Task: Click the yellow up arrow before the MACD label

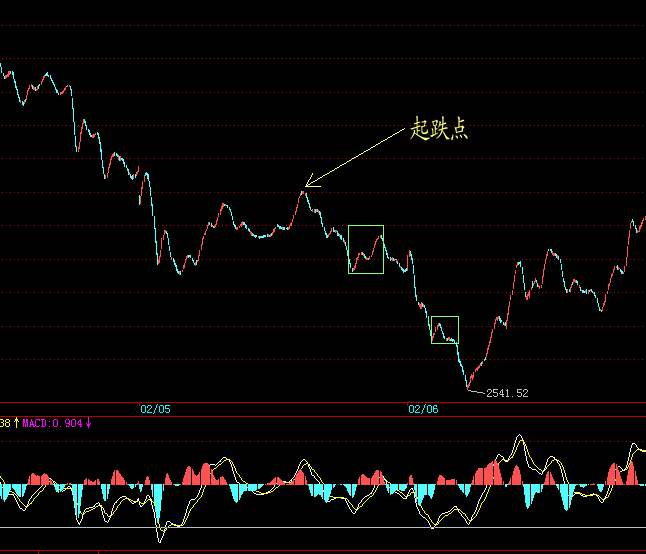Action: (x=16, y=423)
